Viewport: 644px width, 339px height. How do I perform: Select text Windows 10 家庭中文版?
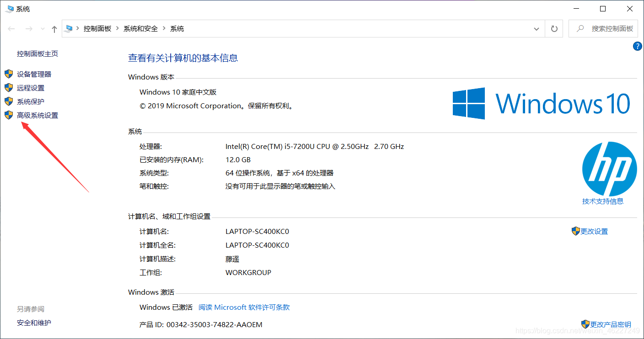178,92
